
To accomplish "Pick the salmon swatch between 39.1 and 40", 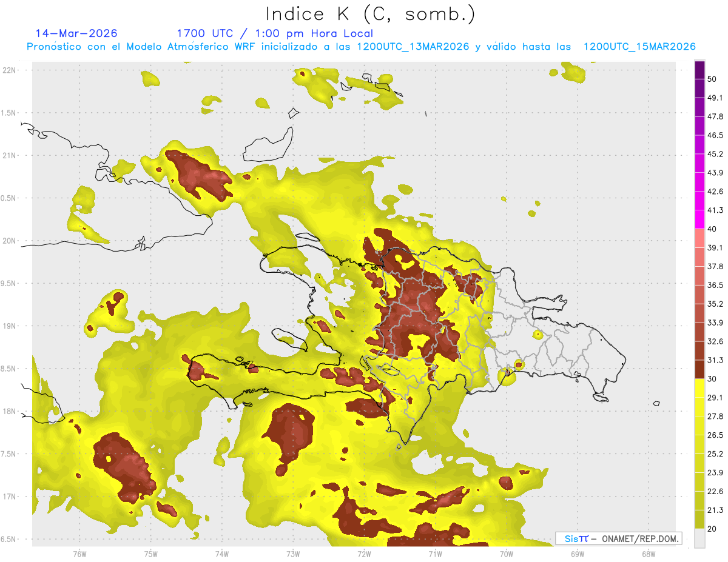I will 700,238.
